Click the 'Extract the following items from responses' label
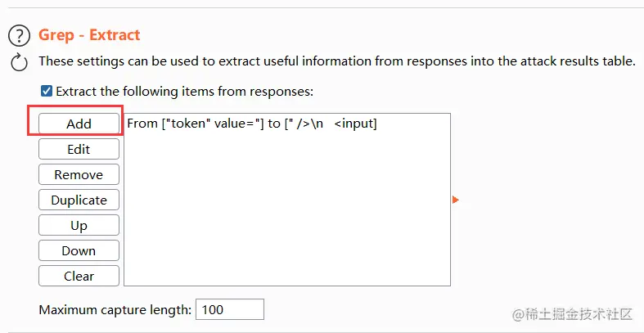 [x=184, y=92]
